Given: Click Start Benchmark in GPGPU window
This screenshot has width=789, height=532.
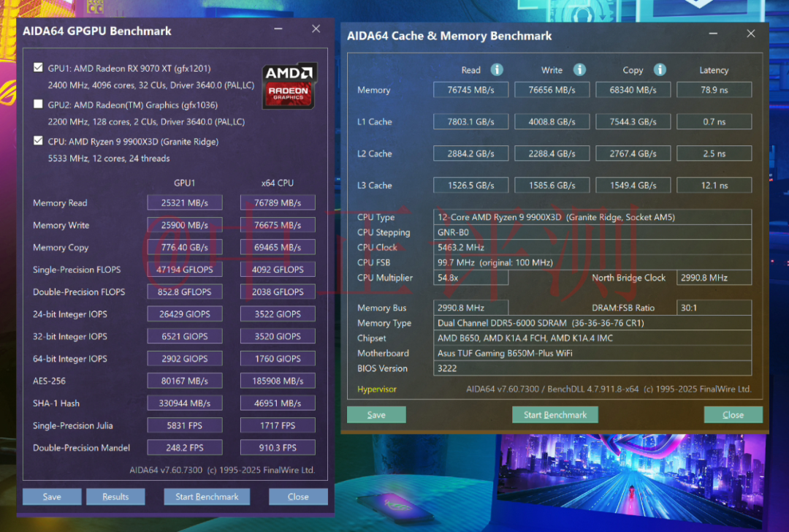Looking at the screenshot, I should click(207, 497).
